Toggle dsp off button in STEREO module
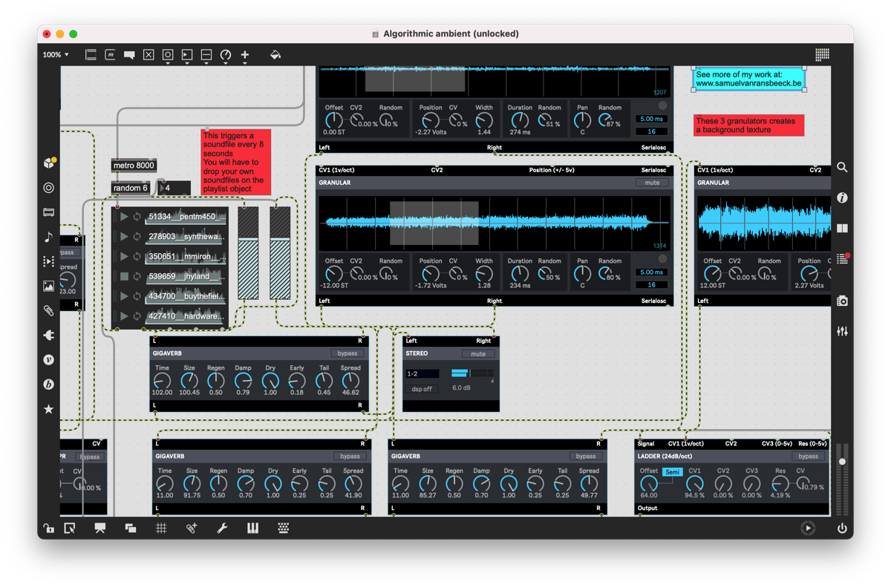The image size is (891, 588). [422, 389]
